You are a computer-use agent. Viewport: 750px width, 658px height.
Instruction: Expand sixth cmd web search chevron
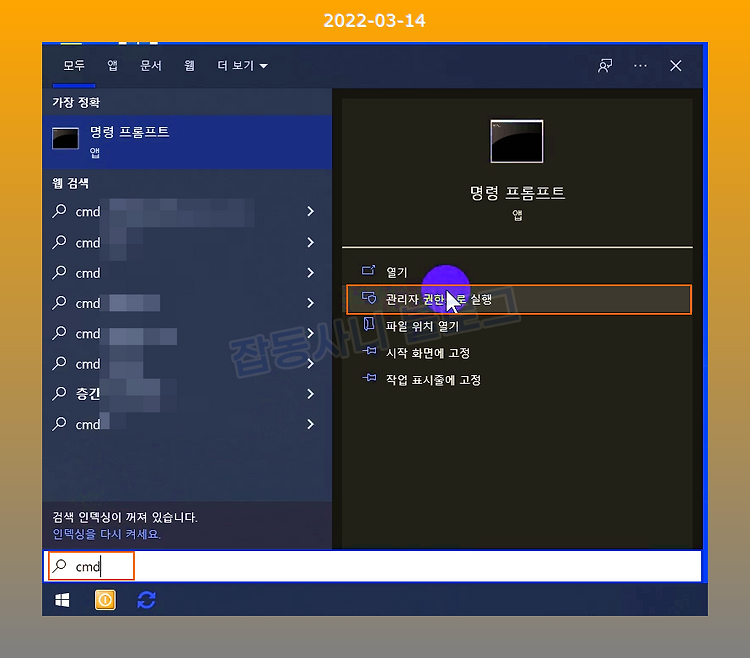[310, 363]
